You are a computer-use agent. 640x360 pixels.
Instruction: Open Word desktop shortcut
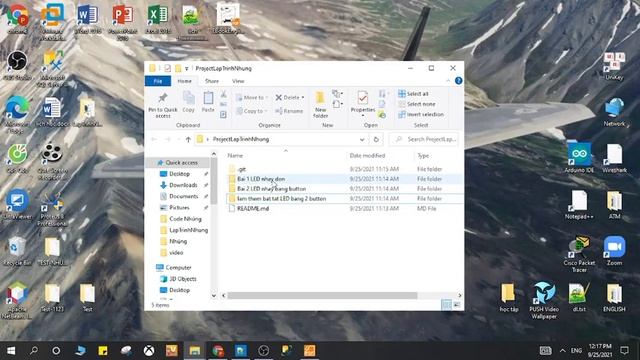87,19
